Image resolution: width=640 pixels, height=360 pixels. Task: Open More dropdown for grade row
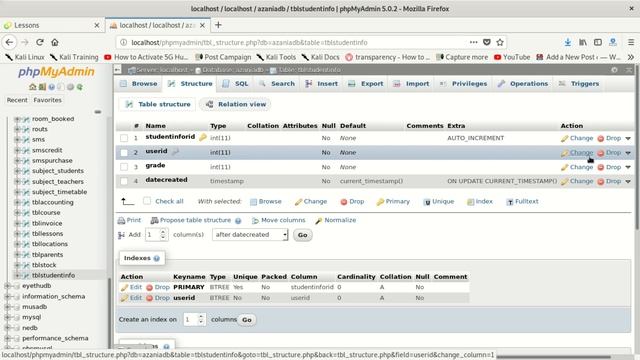click(628, 167)
